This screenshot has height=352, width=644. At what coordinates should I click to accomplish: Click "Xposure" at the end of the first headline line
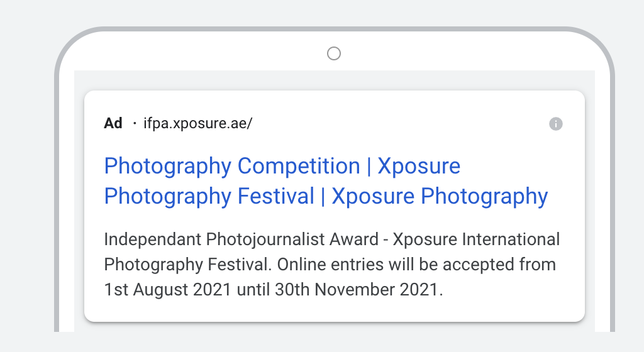(419, 167)
